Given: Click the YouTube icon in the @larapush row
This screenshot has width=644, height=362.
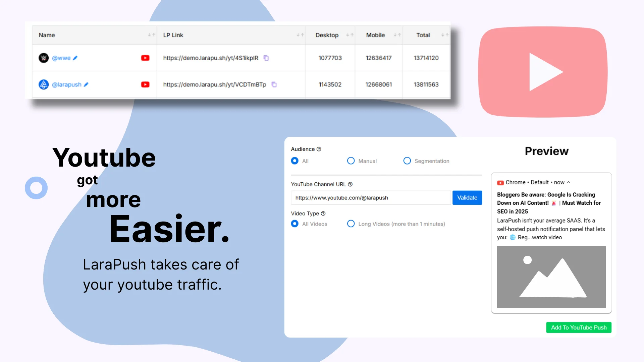Looking at the screenshot, I should 145,84.
